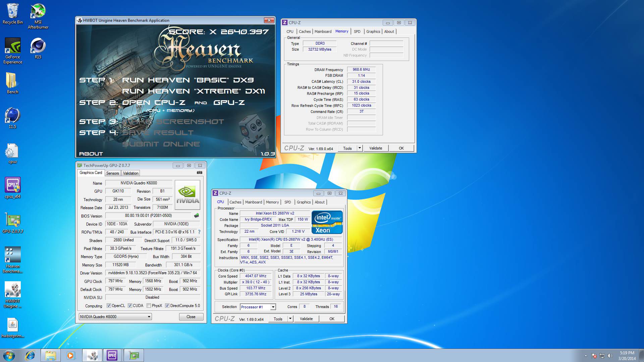Click OK in CPU-Z Memory window
The width and height of the screenshot is (644, 362).
click(x=401, y=148)
